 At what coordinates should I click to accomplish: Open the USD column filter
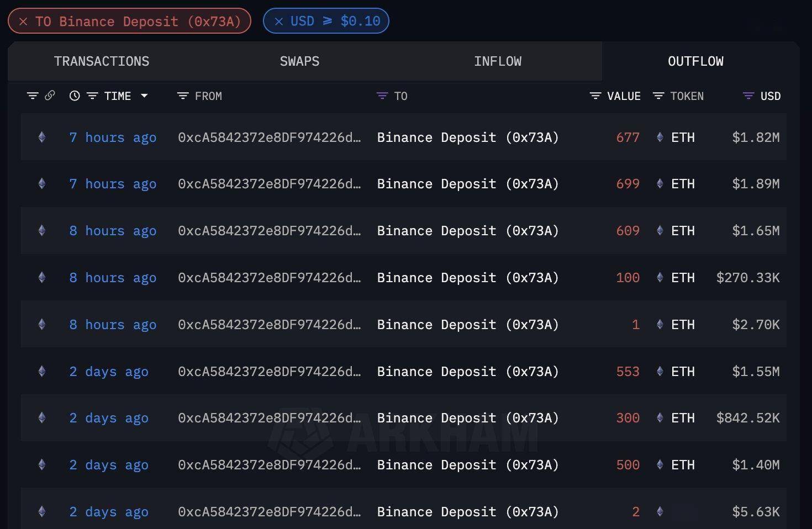click(x=748, y=96)
